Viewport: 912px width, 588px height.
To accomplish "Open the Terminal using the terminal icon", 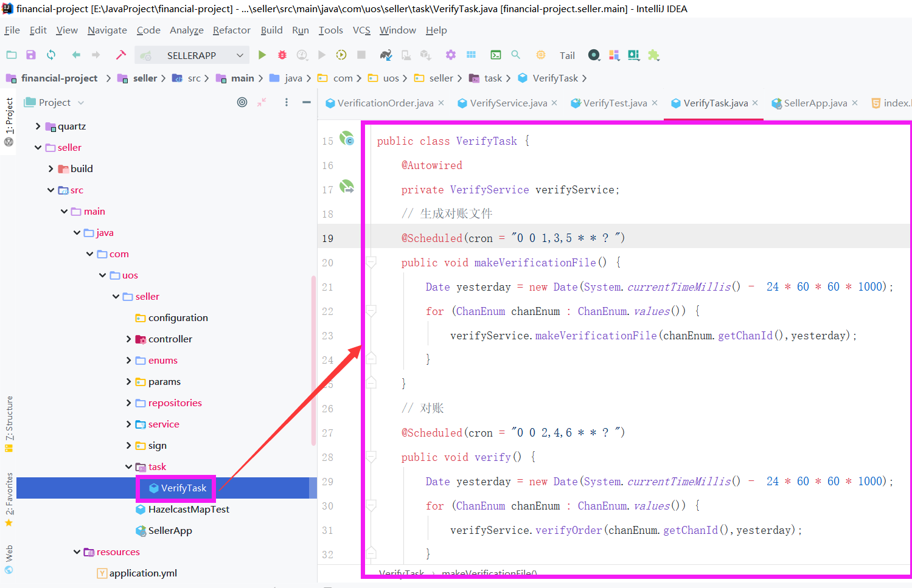I will (495, 55).
